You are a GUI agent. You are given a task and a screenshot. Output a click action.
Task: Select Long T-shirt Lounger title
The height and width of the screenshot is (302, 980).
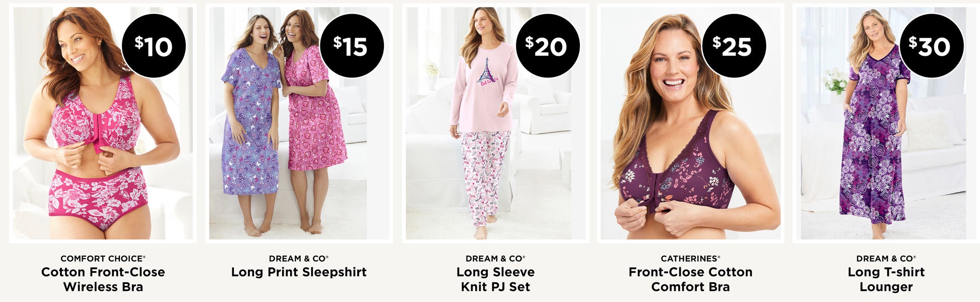point(886,279)
